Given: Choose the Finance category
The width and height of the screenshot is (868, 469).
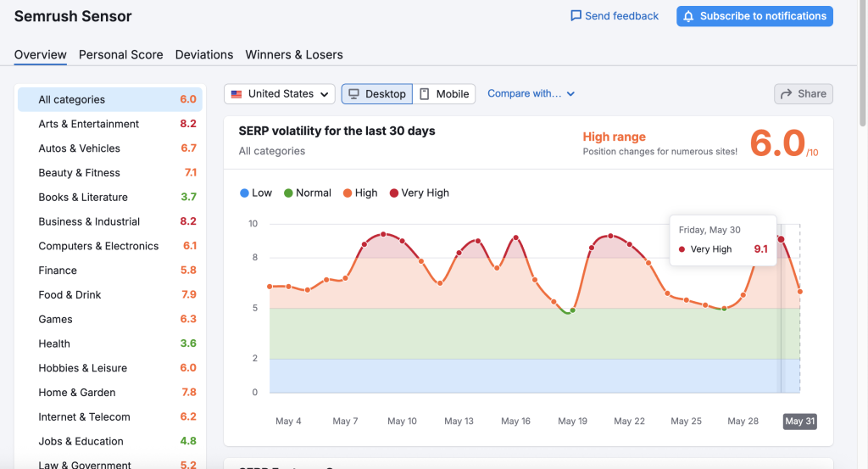Looking at the screenshot, I should [58, 271].
